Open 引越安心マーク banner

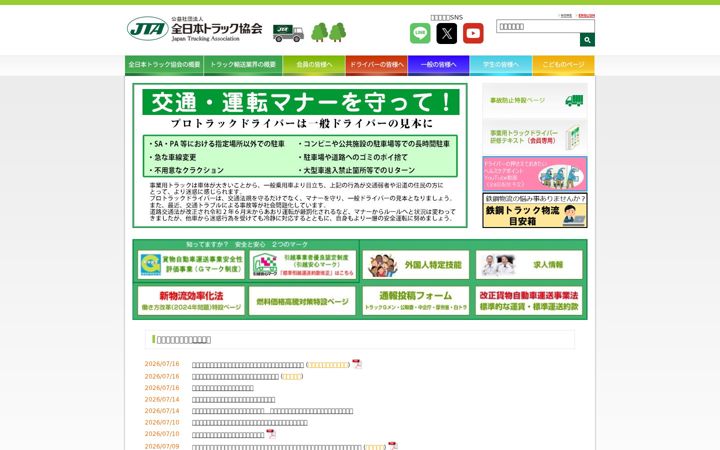click(x=302, y=264)
